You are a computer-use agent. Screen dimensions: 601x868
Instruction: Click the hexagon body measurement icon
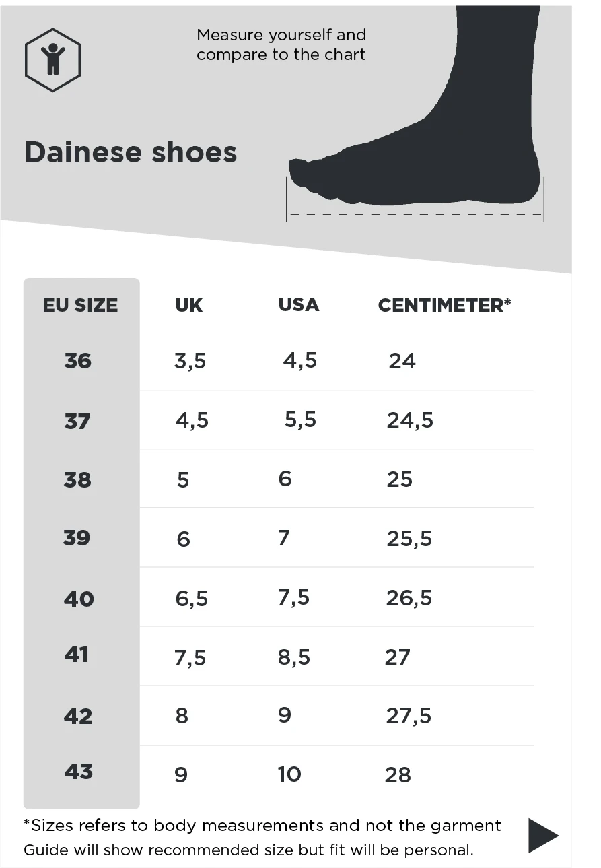pos(52,60)
